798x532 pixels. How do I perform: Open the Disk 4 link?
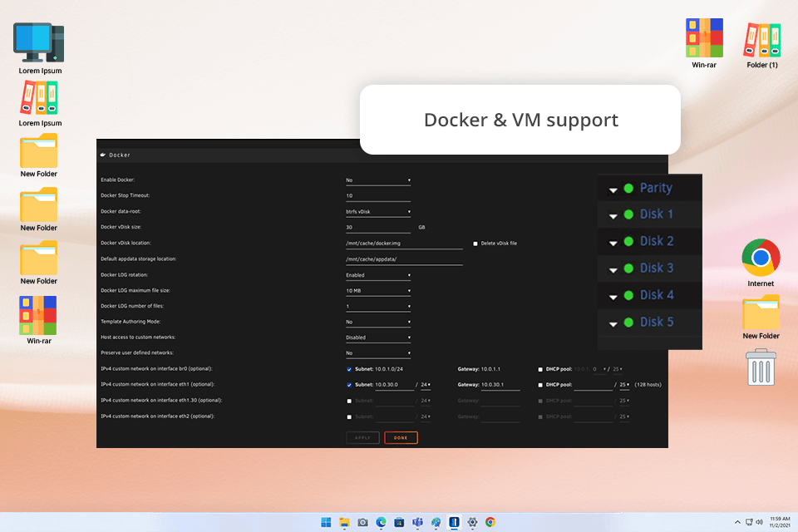(657, 295)
